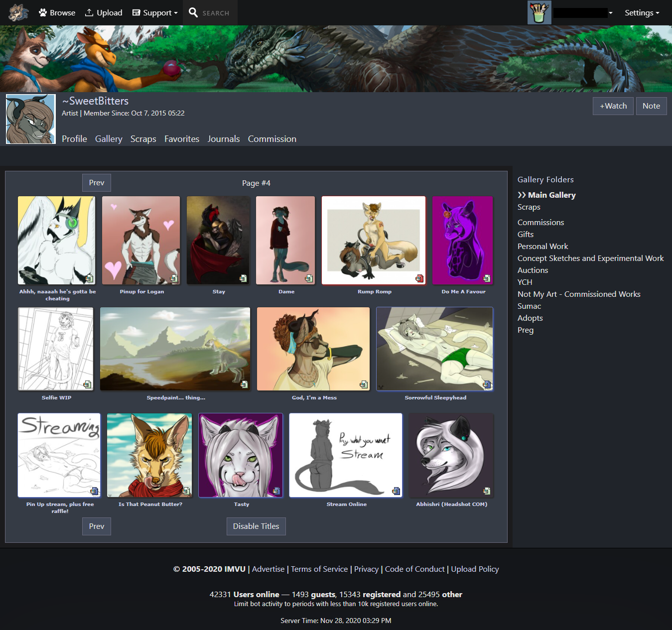Open 'Pin Up stream, plus free raffle!' thumbnail

(x=59, y=455)
